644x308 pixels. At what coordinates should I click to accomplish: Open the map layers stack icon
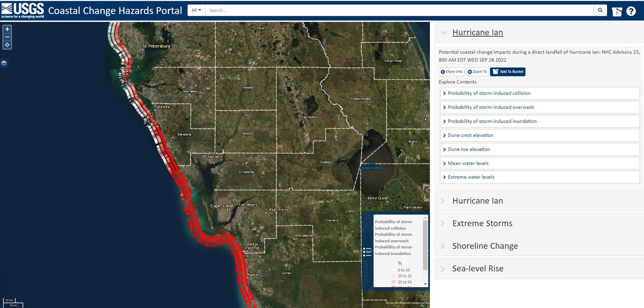tap(4, 63)
